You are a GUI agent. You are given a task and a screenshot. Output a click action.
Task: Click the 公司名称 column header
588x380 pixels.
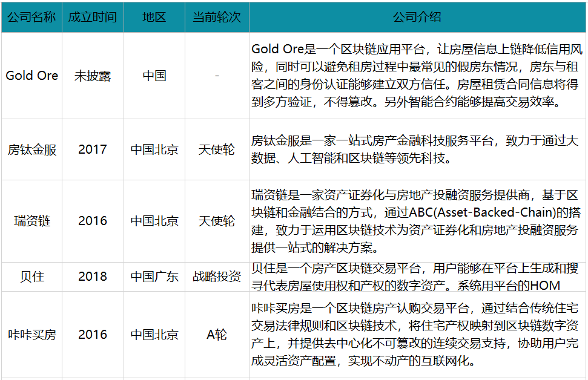[31, 17]
